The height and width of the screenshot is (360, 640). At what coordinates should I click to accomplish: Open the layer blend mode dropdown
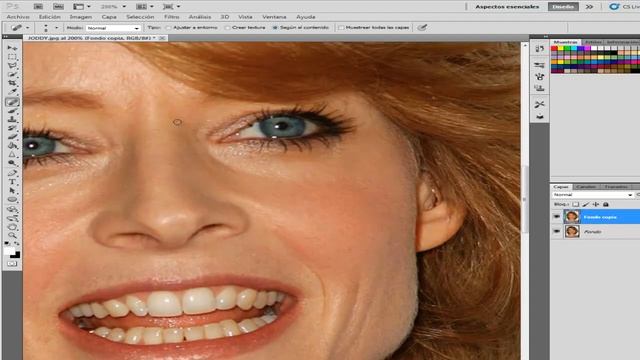[x=593, y=195]
